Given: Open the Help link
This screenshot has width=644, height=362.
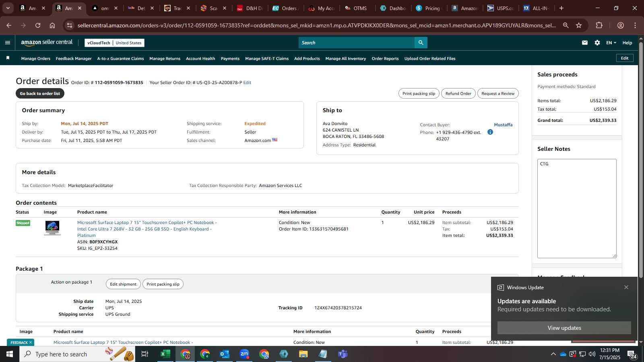Looking at the screenshot, I should point(627,43).
